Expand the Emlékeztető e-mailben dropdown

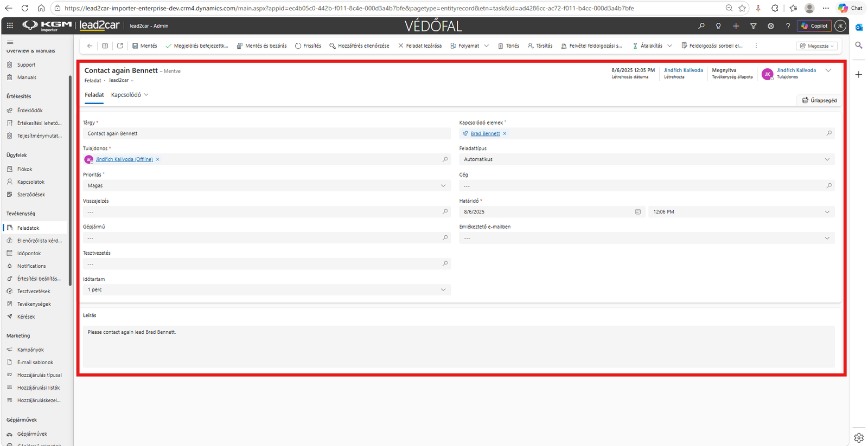point(827,238)
